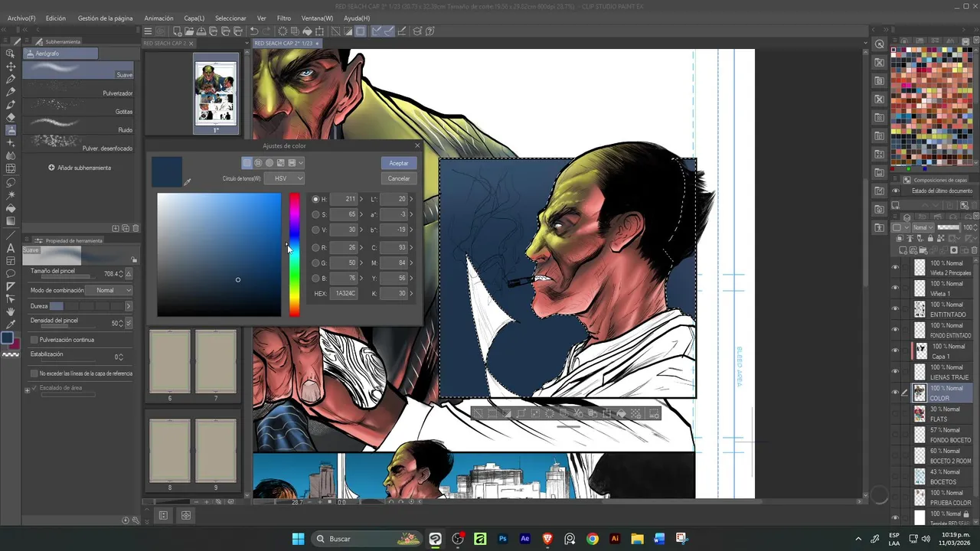Open the Seleccionar menu
Screen dimensions: 980x551
point(230,18)
